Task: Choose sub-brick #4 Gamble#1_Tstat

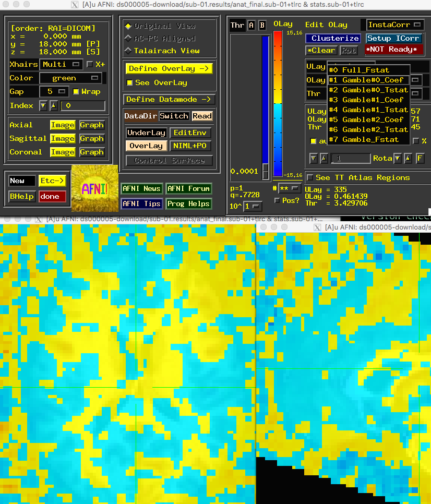Action: tap(368, 110)
